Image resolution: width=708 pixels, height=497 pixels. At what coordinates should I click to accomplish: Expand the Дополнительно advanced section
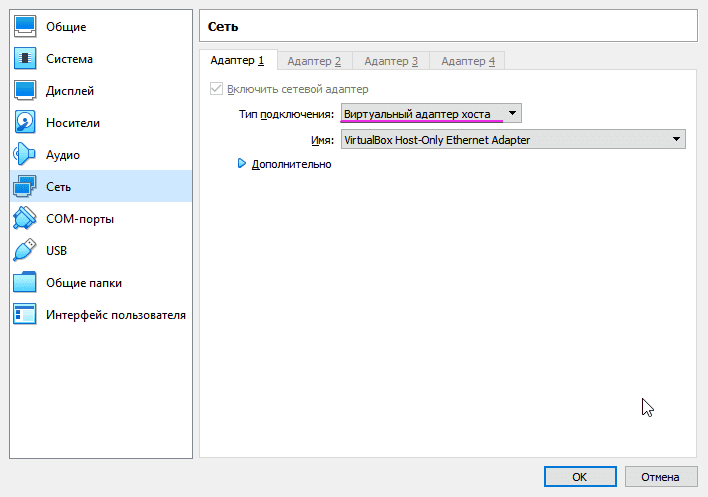(x=242, y=164)
